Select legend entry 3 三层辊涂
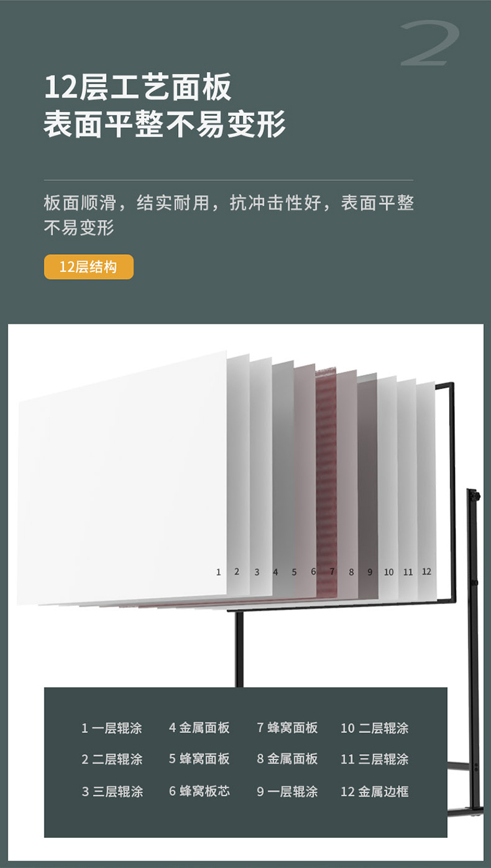491x868 pixels. point(112,791)
